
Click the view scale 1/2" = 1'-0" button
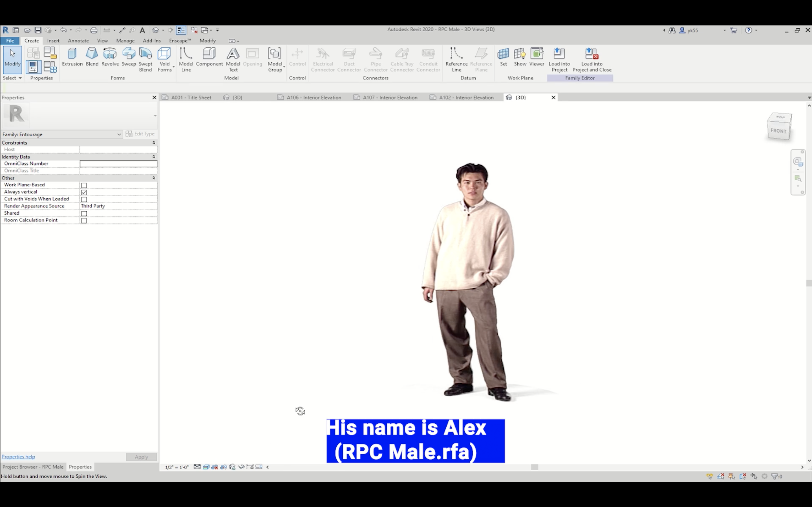(x=176, y=467)
